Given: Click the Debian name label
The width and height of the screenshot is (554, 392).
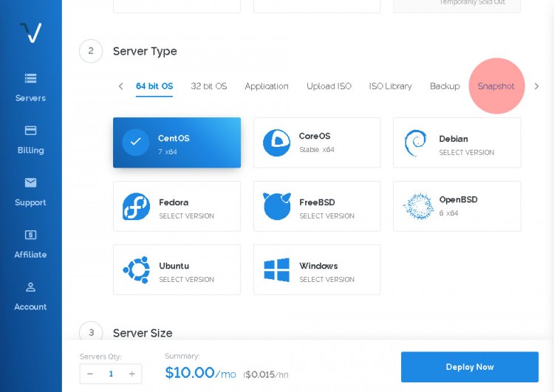Looking at the screenshot, I should (x=454, y=139).
